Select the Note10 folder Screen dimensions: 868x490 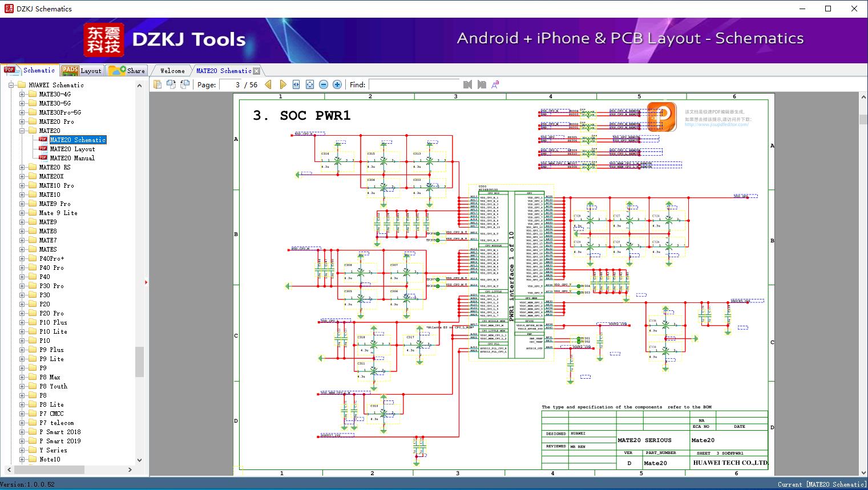coord(50,459)
